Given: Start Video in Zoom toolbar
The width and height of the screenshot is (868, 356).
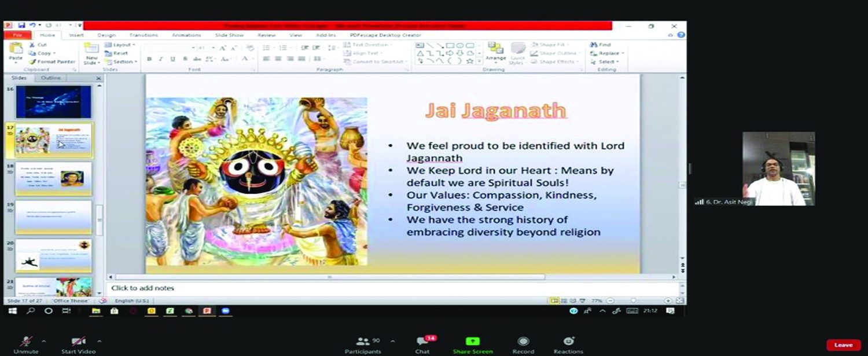Looking at the screenshot, I should 78,343.
